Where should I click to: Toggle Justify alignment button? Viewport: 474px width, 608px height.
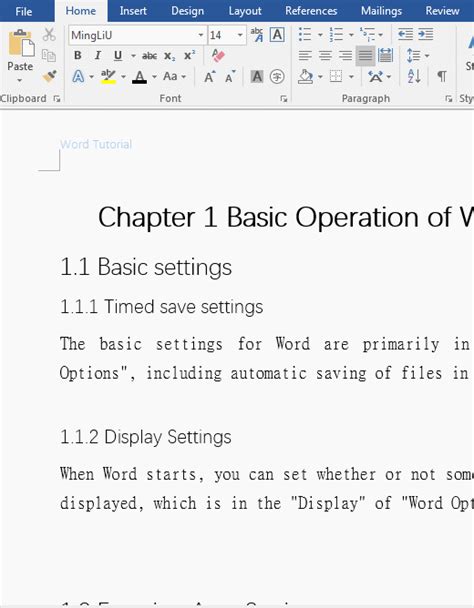(x=365, y=56)
